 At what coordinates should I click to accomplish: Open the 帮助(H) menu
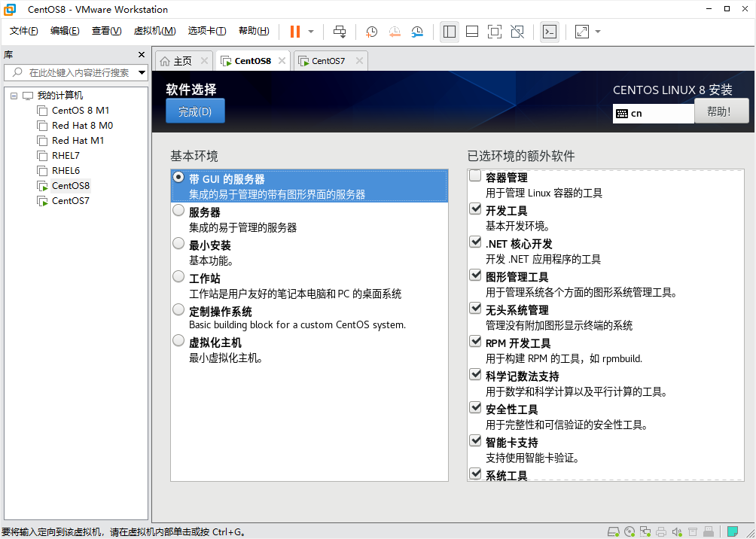(254, 32)
